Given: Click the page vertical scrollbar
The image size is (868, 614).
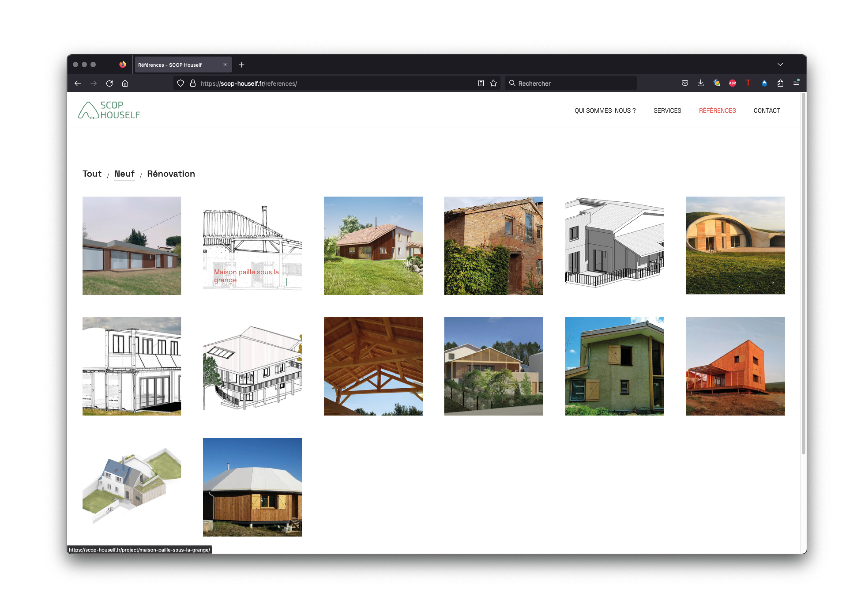Looking at the screenshot, I should pos(803,272).
